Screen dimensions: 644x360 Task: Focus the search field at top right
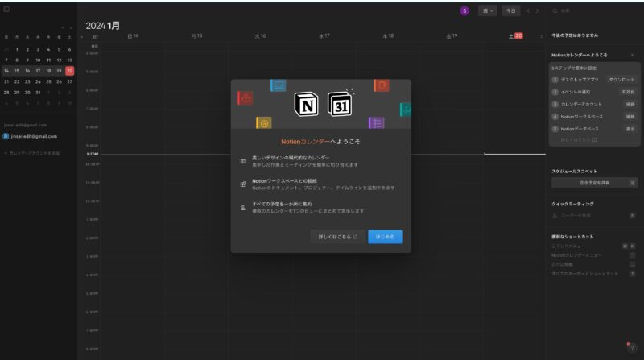point(593,10)
